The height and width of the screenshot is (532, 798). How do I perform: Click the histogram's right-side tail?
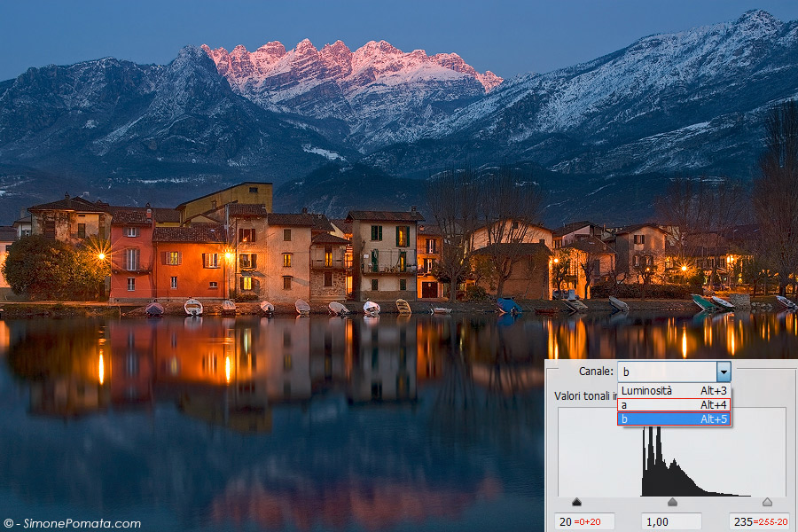click(727, 493)
